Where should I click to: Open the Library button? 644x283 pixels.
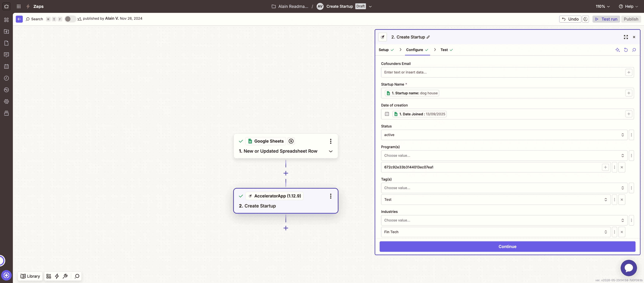point(30,276)
